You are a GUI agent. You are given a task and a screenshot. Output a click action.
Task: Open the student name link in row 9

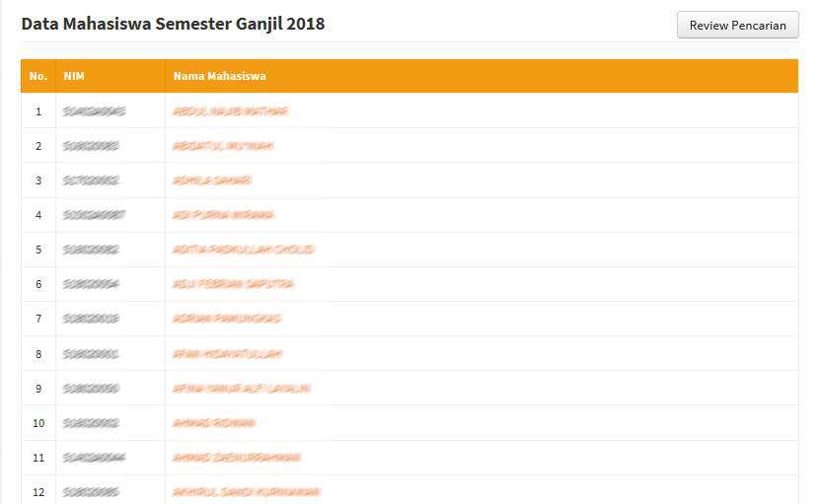(242, 389)
